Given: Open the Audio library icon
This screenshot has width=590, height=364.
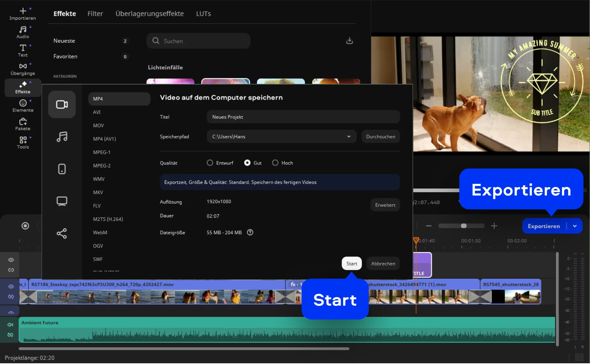Looking at the screenshot, I should (23, 32).
